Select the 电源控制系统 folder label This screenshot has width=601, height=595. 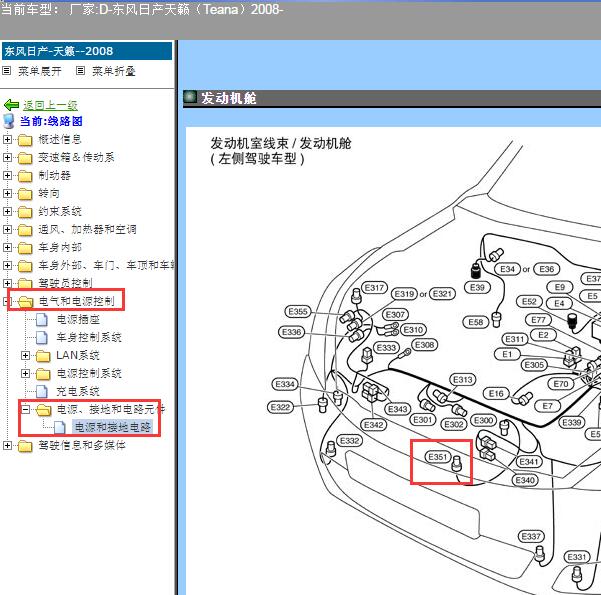click(x=89, y=373)
